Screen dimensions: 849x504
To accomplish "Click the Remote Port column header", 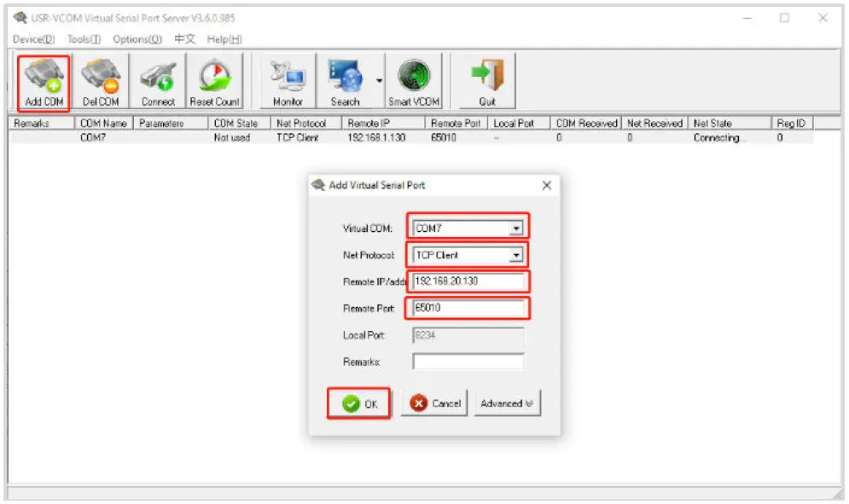I will coord(456,124).
